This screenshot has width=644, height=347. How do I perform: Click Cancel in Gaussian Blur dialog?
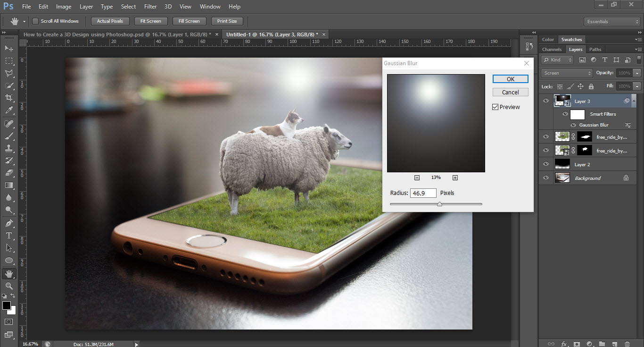tap(511, 92)
